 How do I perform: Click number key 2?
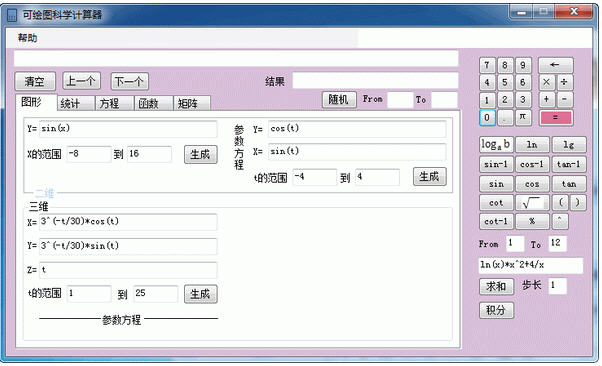click(505, 99)
